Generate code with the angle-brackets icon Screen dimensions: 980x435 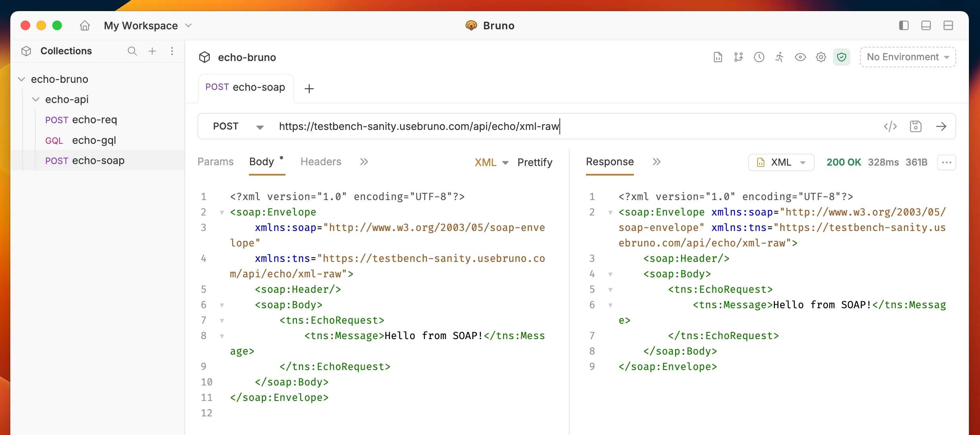(x=890, y=126)
